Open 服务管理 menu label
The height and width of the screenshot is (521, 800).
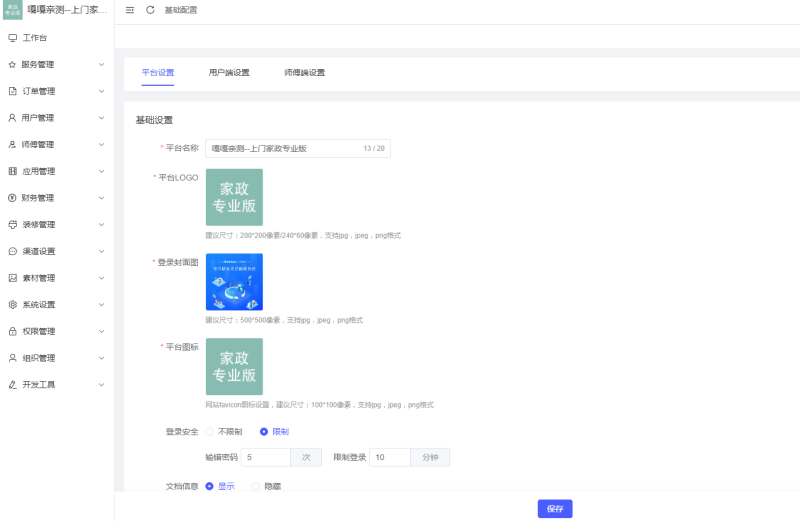pos(38,64)
